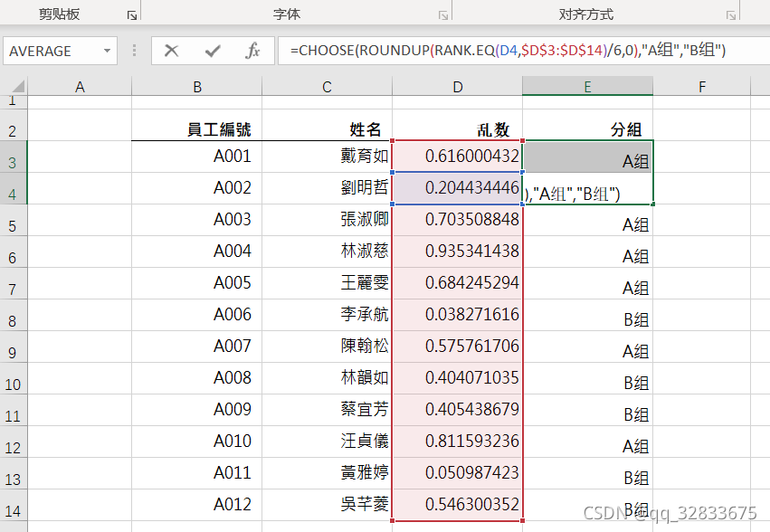The height and width of the screenshot is (532, 770).
Task: Open alignment group dialog launcher
Action: point(731,15)
